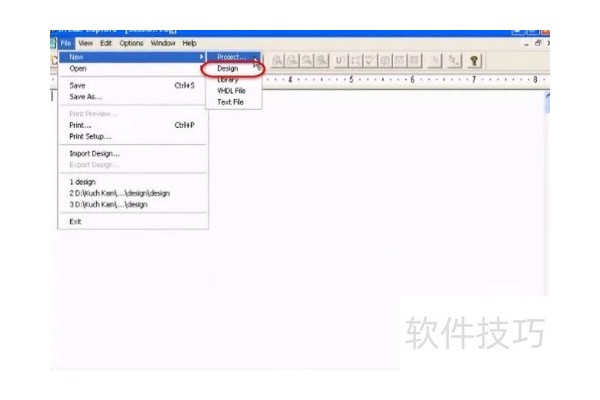Choose VHDL File from the New submenu
Viewport: 600px width, 400px height.
point(234,91)
